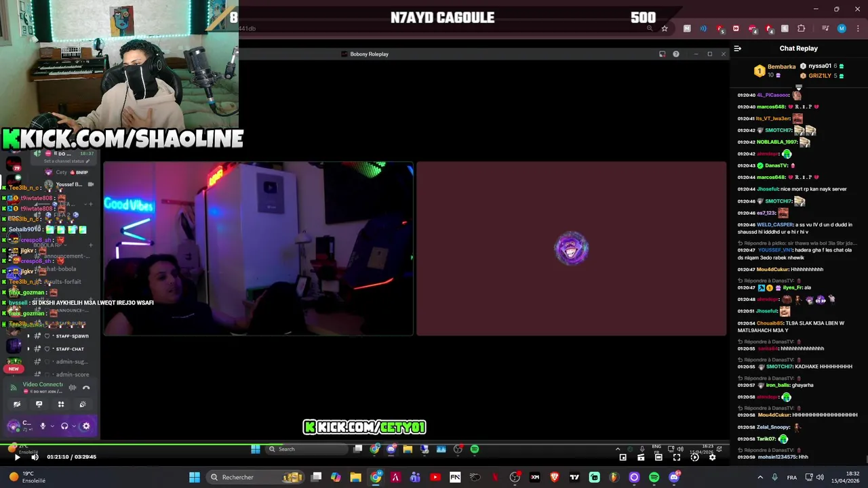Open Bembarka's profile in leaderboard

(781, 66)
